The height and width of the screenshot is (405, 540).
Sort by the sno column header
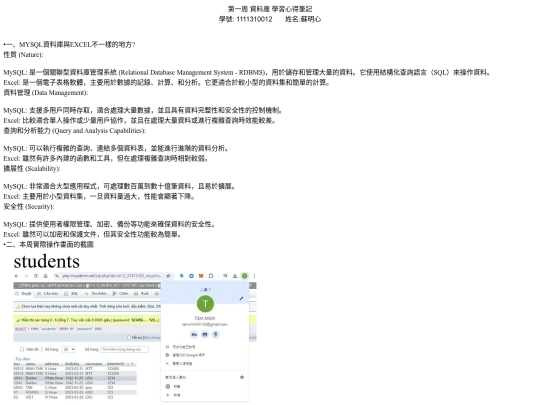[x=17, y=364]
